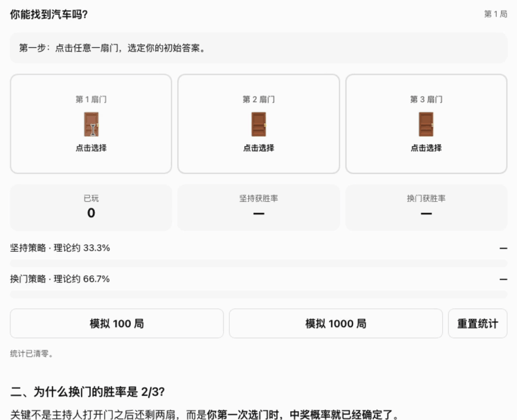Image resolution: width=517 pixels, height=420 pixels.
Task: Click 换门策略 · 理论约 66.7% text
Action: [60, 279]
